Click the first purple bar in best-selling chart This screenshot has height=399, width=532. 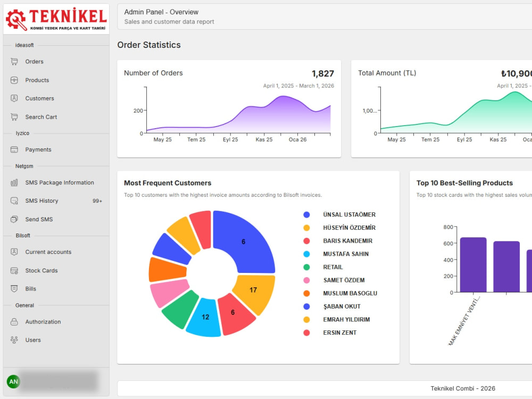coord(473,264)
